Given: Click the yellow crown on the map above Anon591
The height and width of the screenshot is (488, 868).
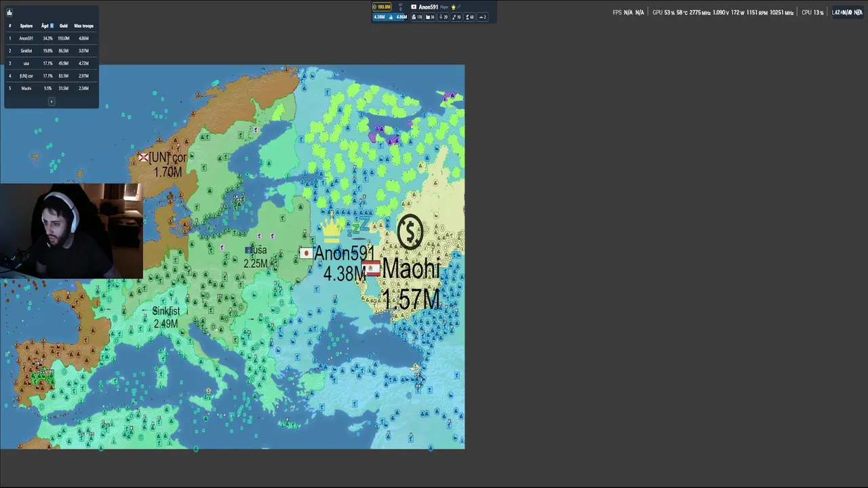Looking at the screenshot, I should click(331, 230).
